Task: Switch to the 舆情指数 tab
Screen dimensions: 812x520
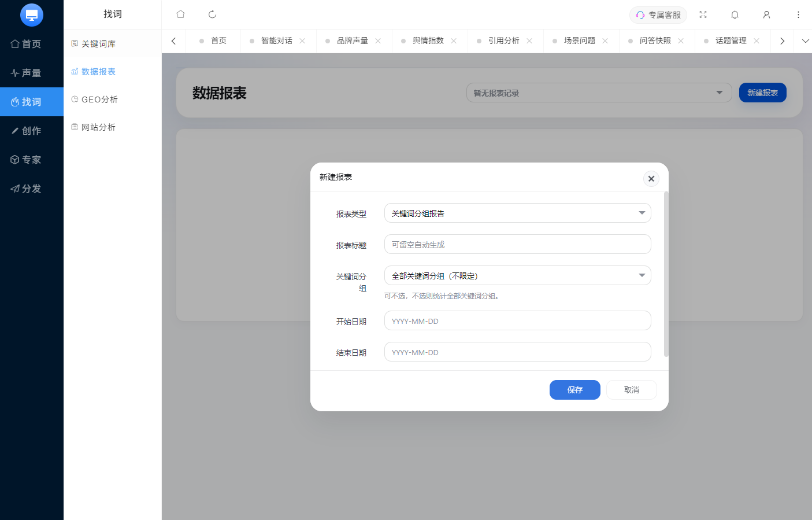Action: point(428,41)
